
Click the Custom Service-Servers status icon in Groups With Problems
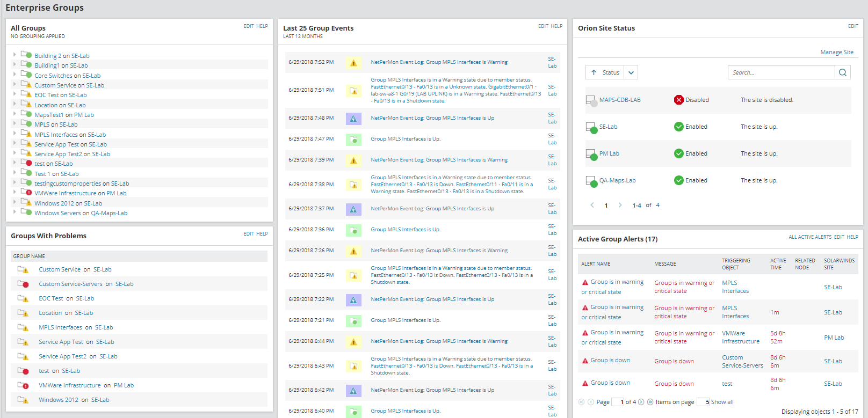23,284
